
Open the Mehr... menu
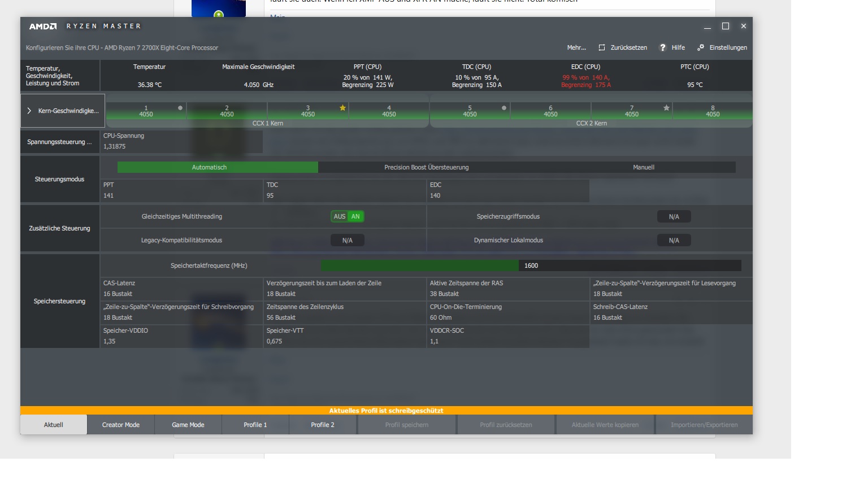click(576, 47)
